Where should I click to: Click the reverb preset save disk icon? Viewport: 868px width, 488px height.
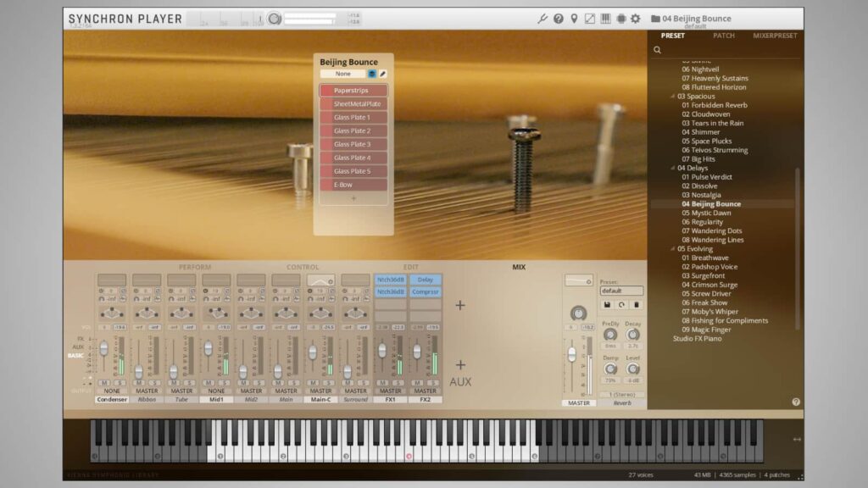pyautogui.click(x=607, y=304)
